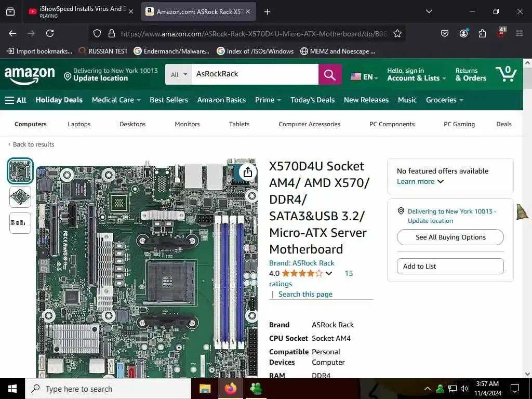
Task: Open New Releases
Action: [x=366, y=100]
